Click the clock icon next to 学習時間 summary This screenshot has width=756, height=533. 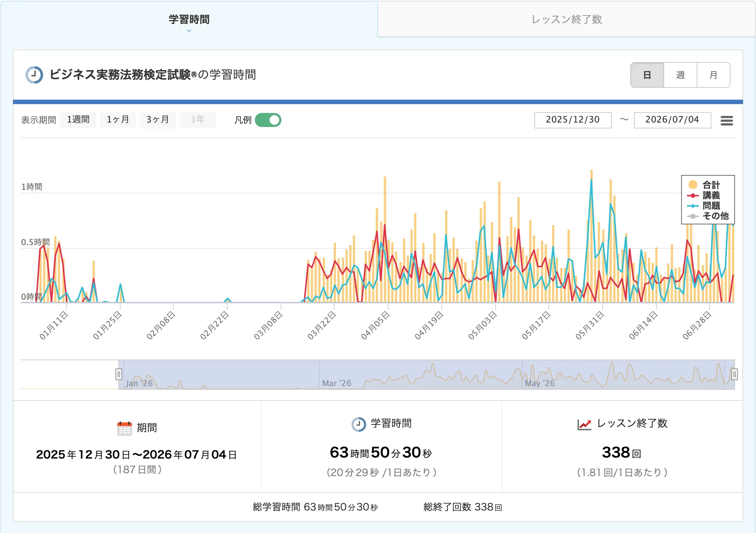click(x=358, y=424)
